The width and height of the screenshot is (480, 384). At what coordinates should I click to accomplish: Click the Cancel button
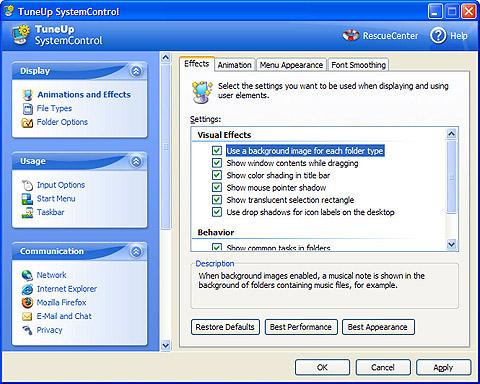pyautogui.click(x=383, y=367)
